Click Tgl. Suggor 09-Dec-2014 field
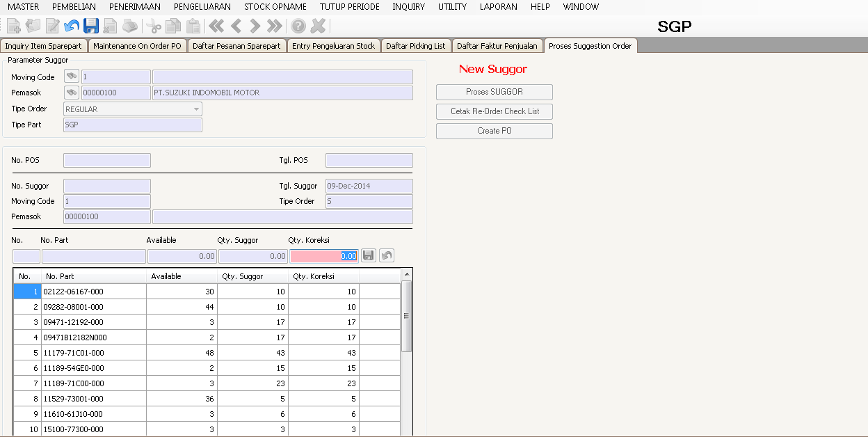Viewport: 868px width, 437px height. pos(369,186)
